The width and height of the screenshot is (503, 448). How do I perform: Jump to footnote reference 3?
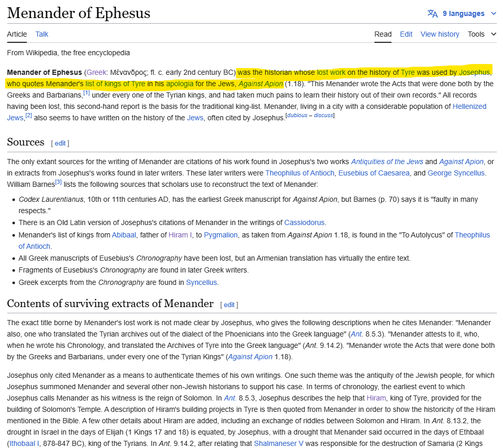[x=58, y=182]
